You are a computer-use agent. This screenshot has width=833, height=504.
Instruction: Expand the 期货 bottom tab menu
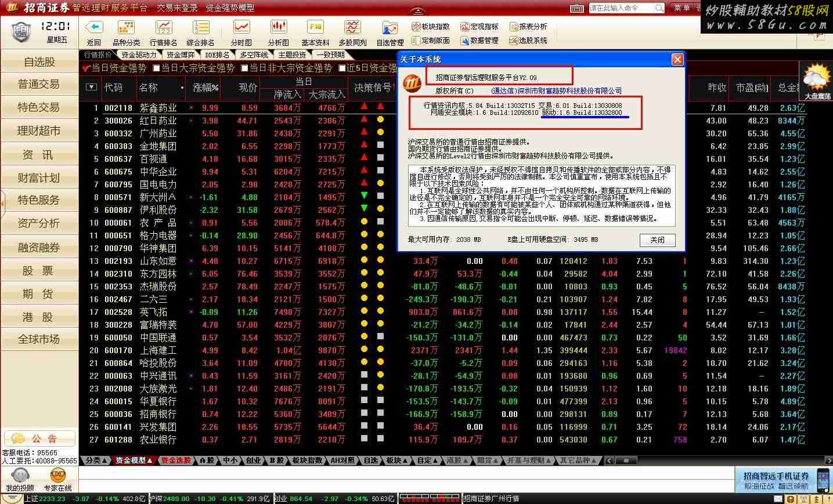[488, 460]
